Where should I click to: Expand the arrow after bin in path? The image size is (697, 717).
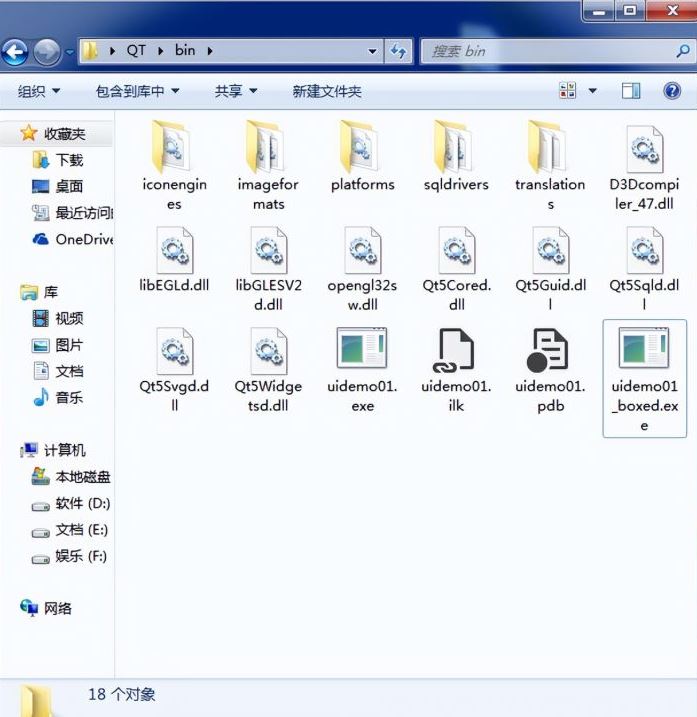209,51
